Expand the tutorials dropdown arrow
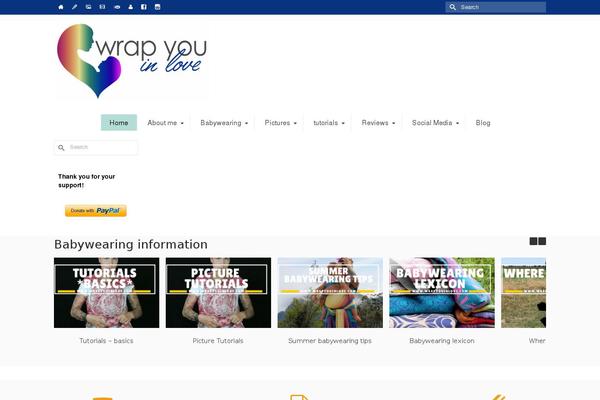 coord(343,123)
